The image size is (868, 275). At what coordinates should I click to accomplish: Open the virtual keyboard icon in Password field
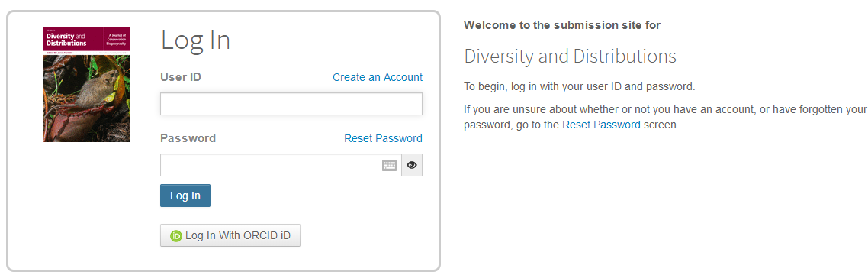[x=389, y=165]
